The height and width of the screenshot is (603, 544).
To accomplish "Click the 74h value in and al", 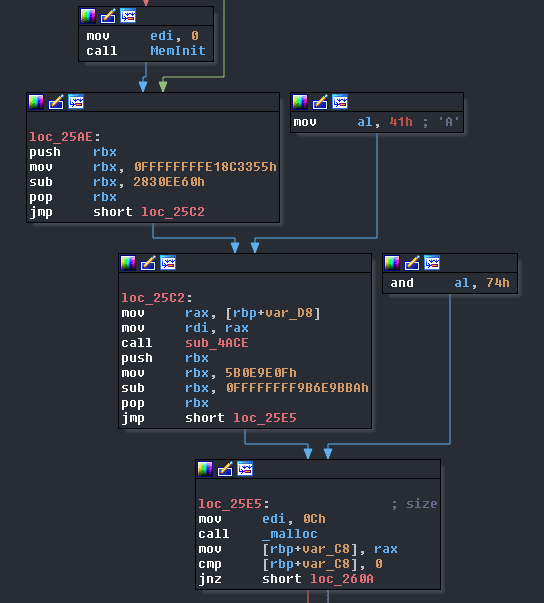I will (498, 283).
